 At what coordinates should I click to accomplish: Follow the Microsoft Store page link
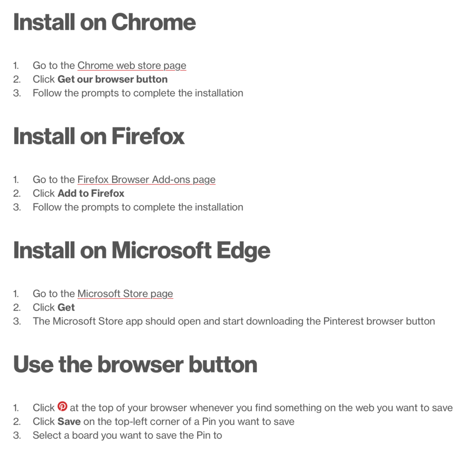pos(125,293)
